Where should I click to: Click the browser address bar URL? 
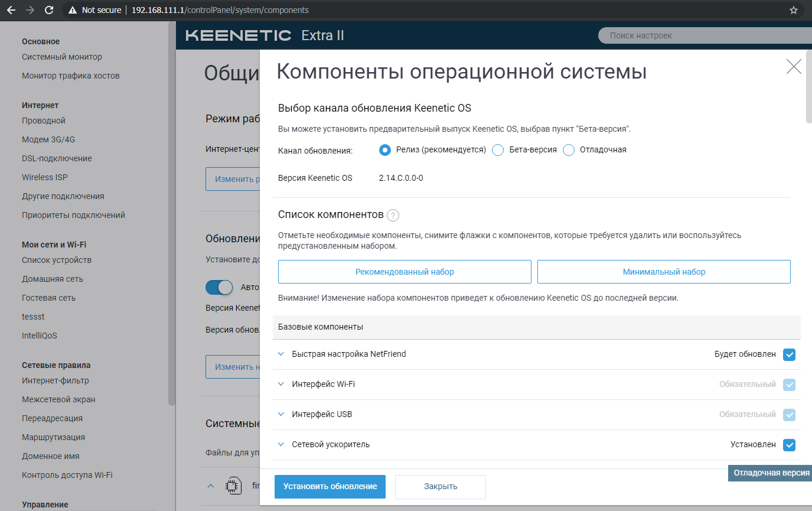click(x=220, y=10)
